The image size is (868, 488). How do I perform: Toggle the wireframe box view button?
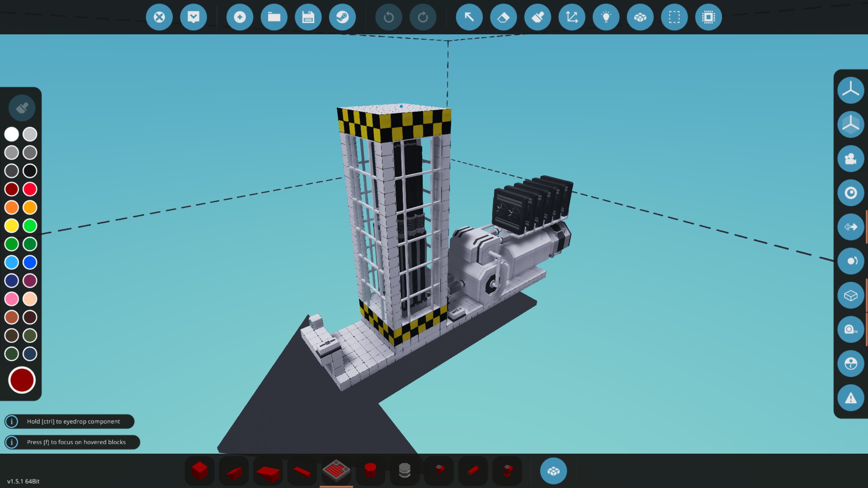[x=850, y=296]
